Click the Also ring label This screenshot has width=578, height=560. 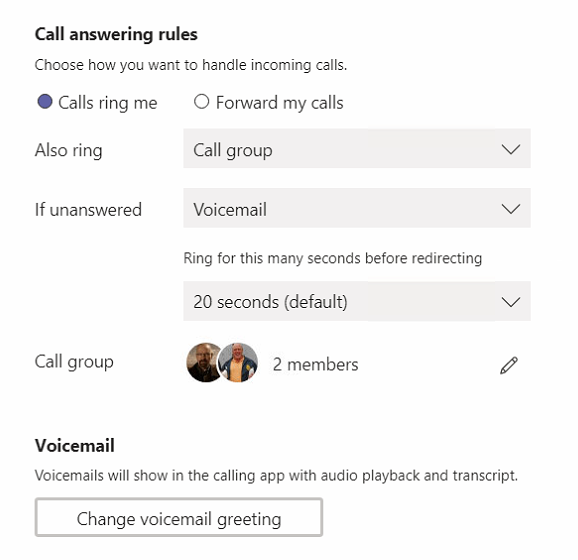click(x=69, y=150)
